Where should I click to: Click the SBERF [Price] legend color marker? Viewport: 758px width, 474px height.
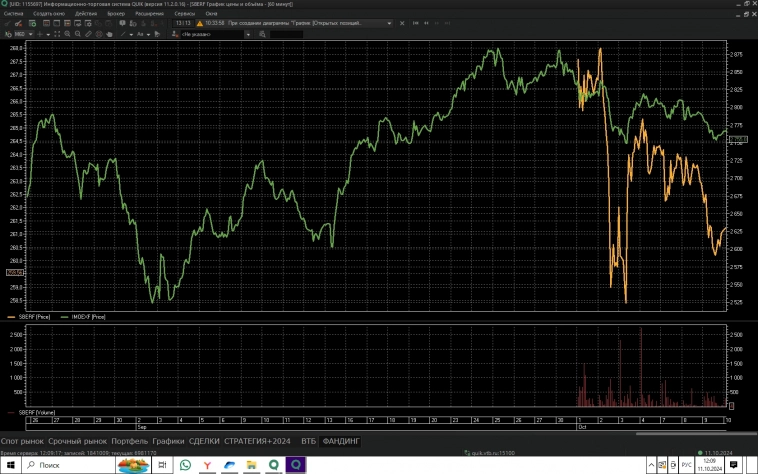pyautogui.click(x=10, y=316)
